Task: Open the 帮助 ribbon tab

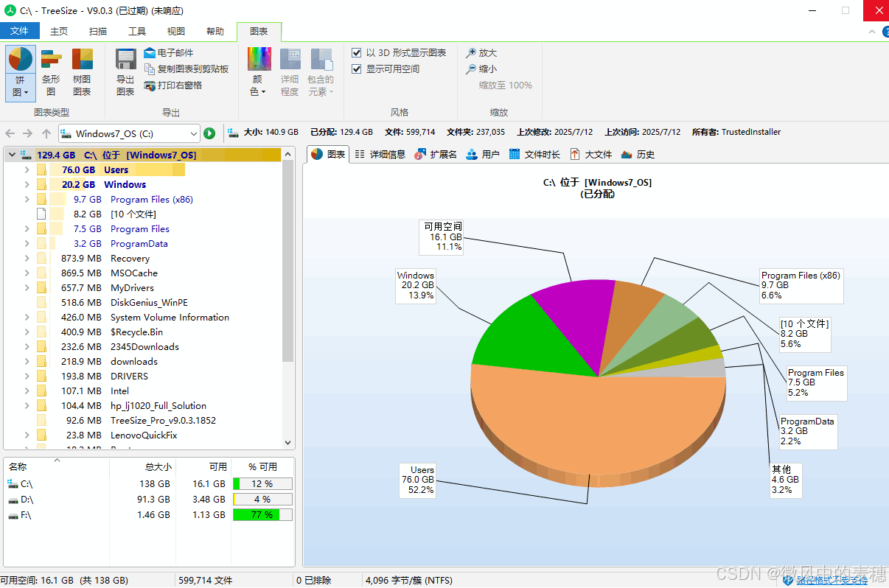Action: [x=215, y=31]
